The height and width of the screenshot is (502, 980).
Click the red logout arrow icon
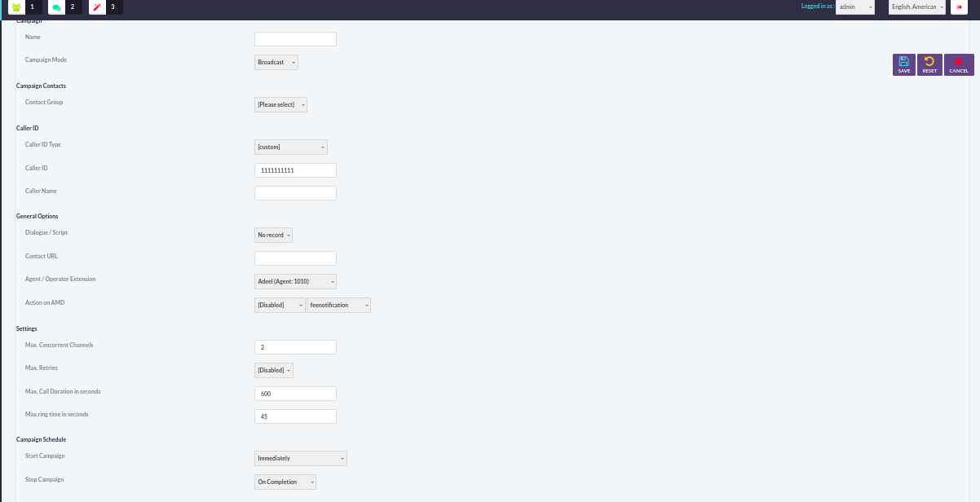[959, 7]
